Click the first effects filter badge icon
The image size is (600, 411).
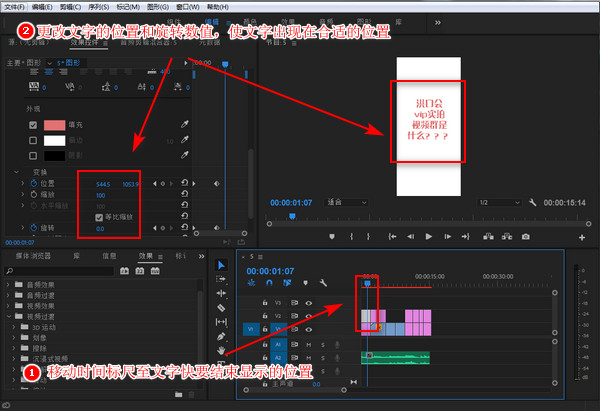coord(124,271)
